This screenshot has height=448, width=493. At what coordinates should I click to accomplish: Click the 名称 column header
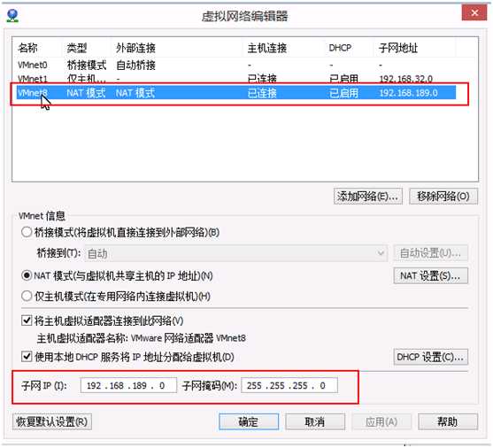27,48
